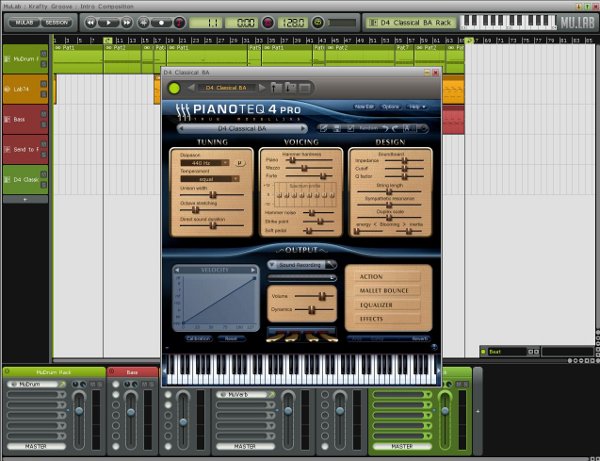
Task: Click the load preset folder icon
Action: pos(276,88)
